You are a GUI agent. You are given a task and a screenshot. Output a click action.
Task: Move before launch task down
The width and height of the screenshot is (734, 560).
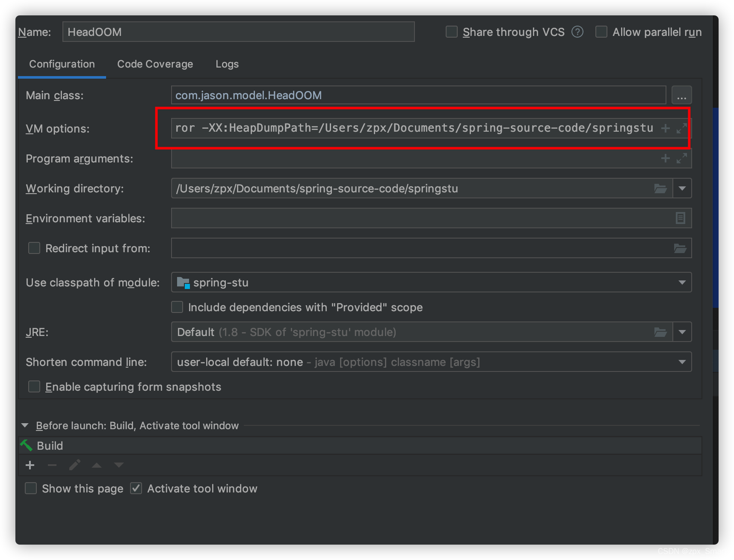pyautogui.click(x=119, y=465)
